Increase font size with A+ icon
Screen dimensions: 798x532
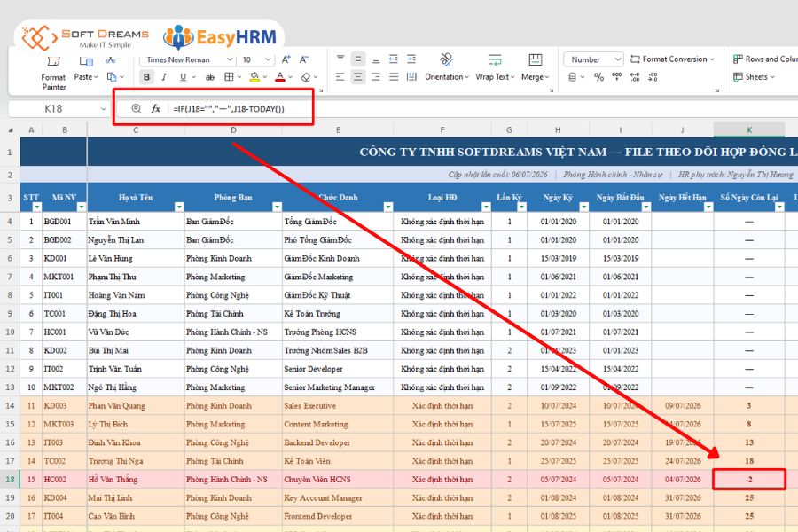coord(286,59)
